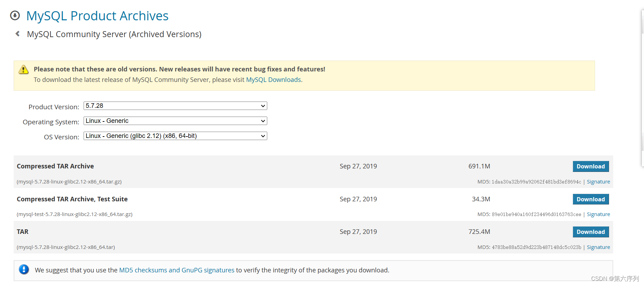Click the blue info exclamation icon
Viewport: 644px width, 285px height.
tap(24, 270)
